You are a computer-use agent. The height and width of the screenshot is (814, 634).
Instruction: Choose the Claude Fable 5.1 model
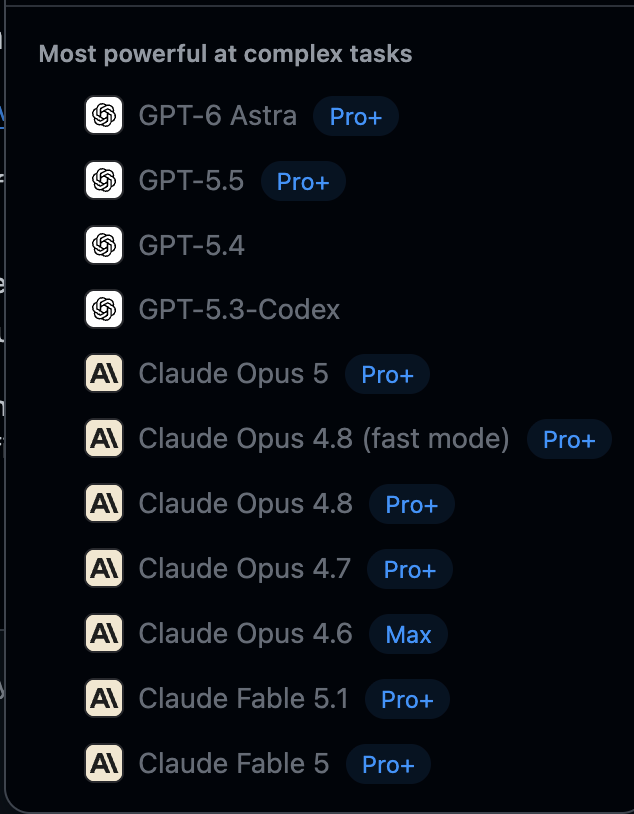tap(244, 698)
